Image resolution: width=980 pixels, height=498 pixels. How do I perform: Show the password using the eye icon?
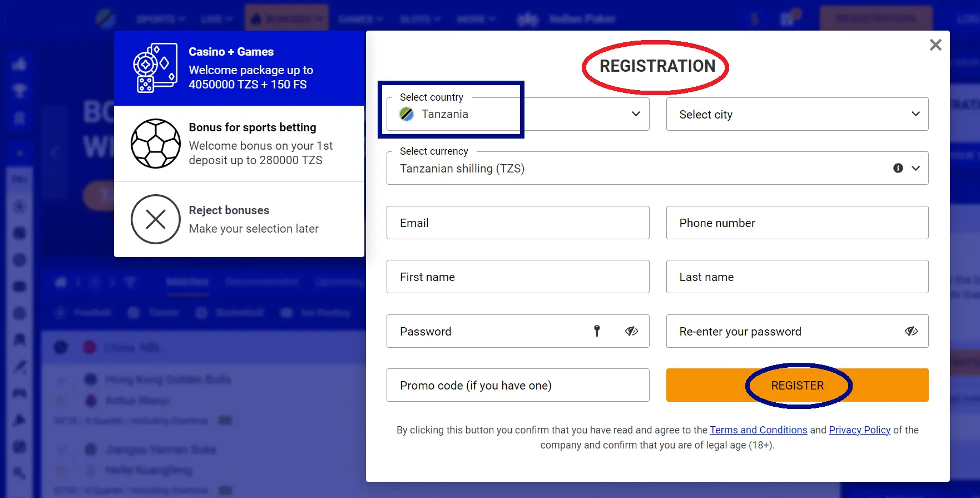click(632, 331)
